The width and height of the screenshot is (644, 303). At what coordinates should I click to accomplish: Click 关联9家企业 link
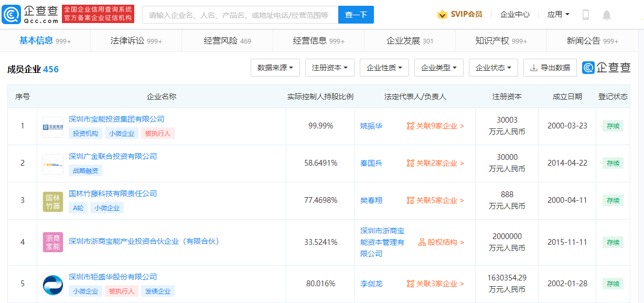click(440, 126)
